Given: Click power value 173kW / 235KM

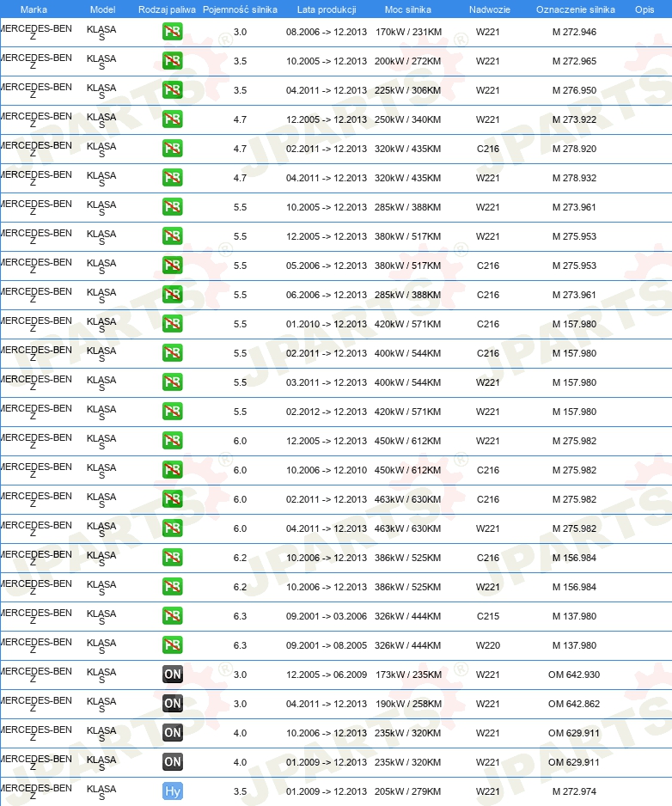Looking at the screenshot, I should click(408, 675).
